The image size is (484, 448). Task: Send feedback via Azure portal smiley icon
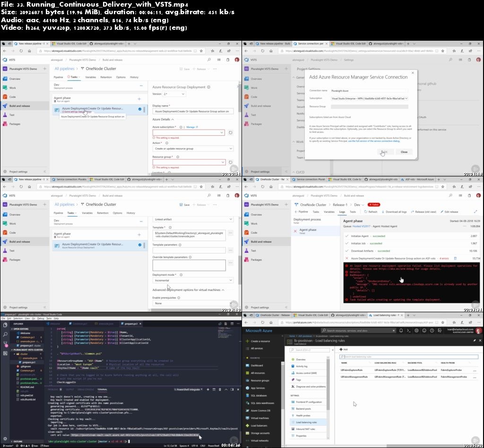click(x=424, y=330)
